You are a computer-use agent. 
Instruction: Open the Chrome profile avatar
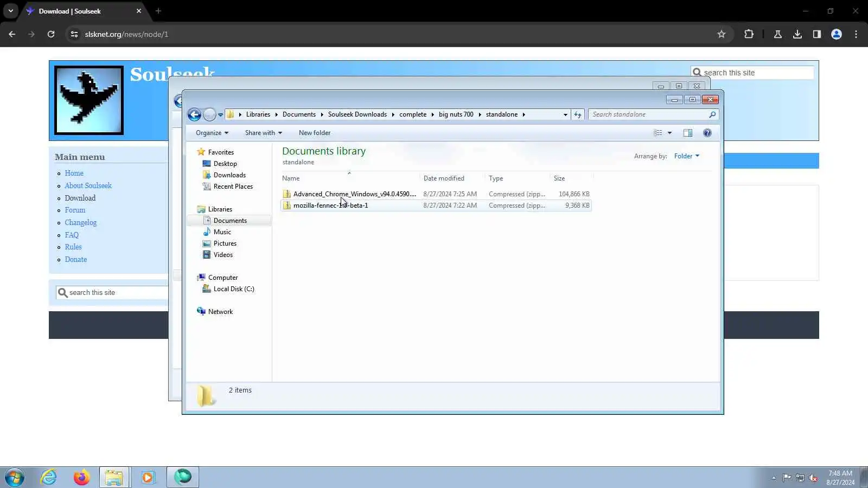point(836,34)
